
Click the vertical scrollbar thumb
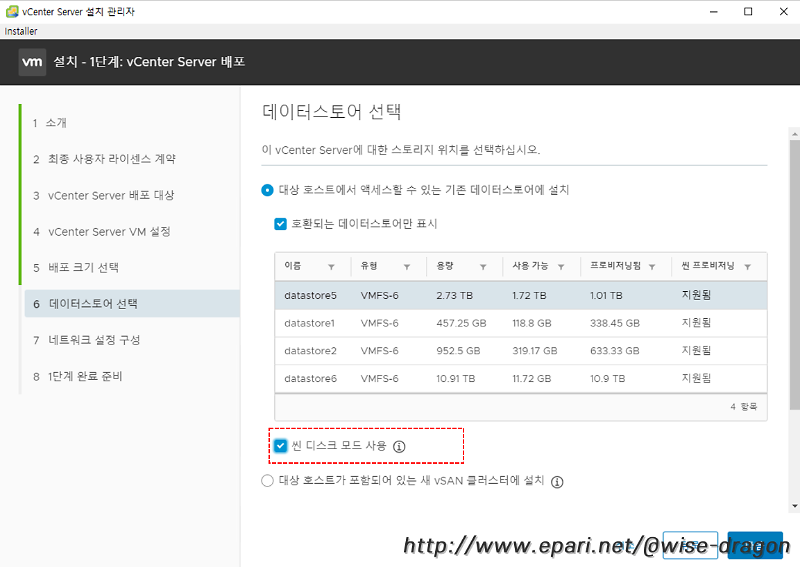[x=794, y=276]
